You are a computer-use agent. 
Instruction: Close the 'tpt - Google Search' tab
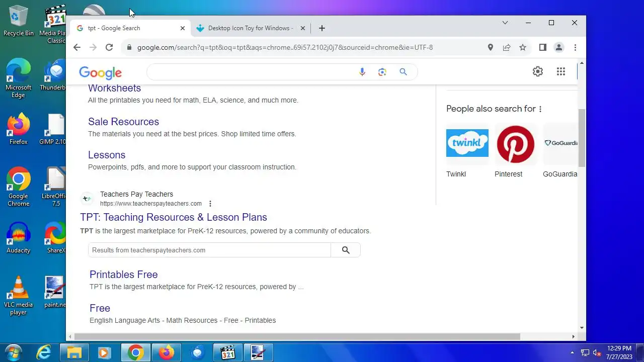point(183,28)
